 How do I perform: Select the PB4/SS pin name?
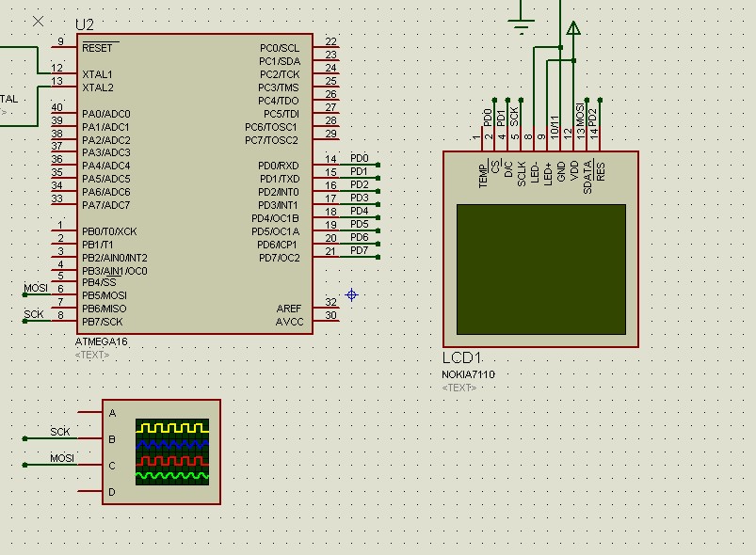[99, 282]
